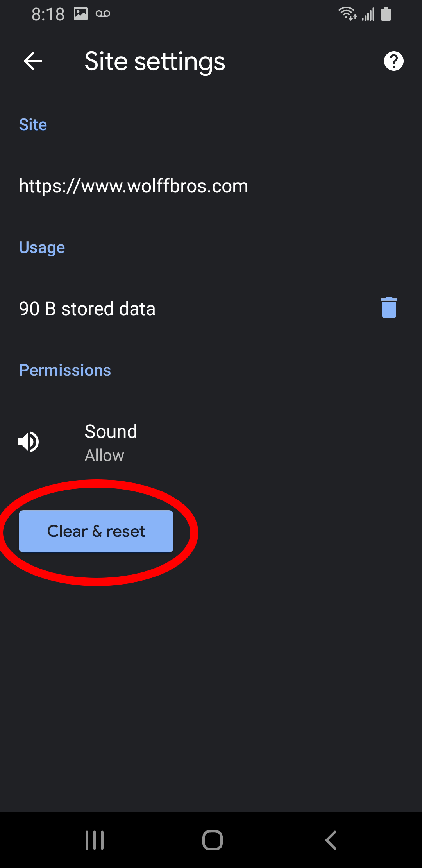
Task: Click the Clear & reset button
Action: 96,531
